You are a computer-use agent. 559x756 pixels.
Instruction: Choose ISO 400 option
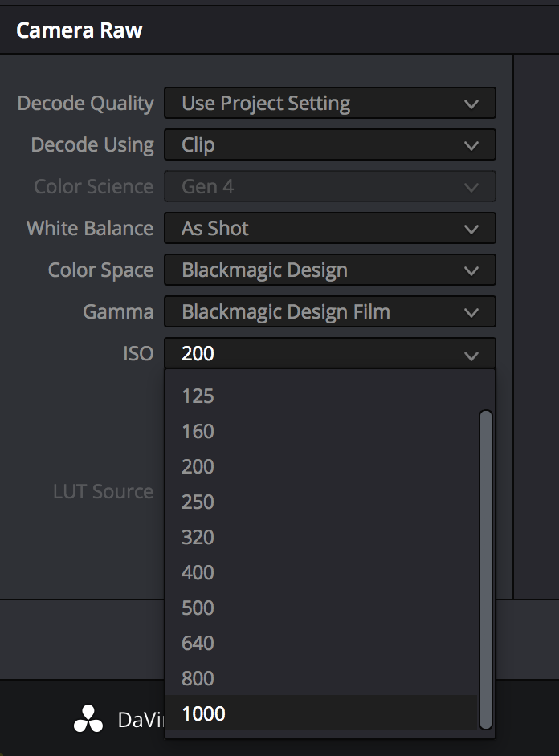(x=198, y=572)
